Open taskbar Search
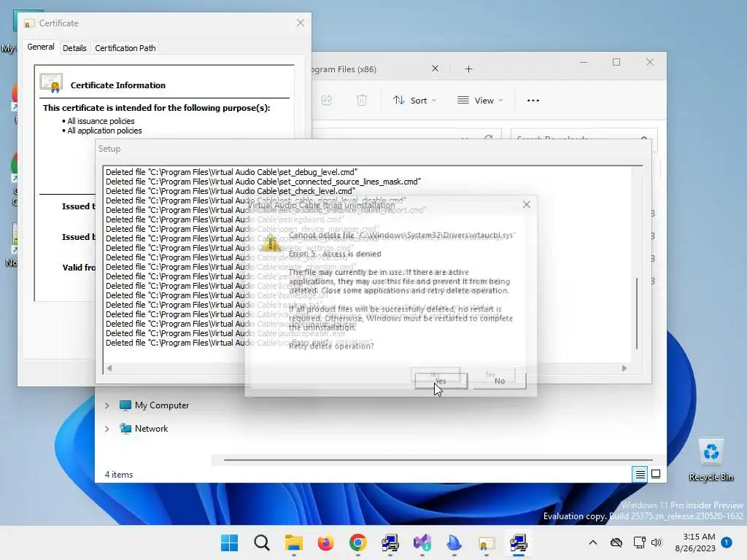The height and width of the screenshot is (560, 747). [x=262, y=542]
